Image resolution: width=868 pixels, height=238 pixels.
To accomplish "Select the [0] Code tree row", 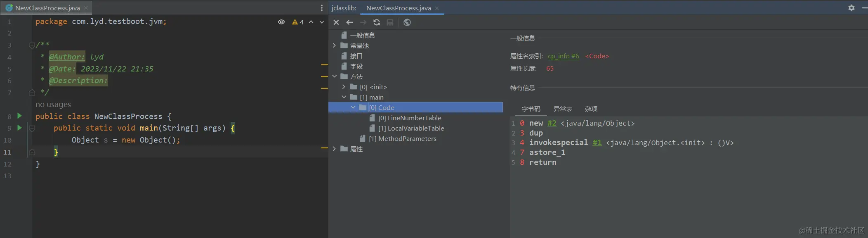I will pos(415,107).
